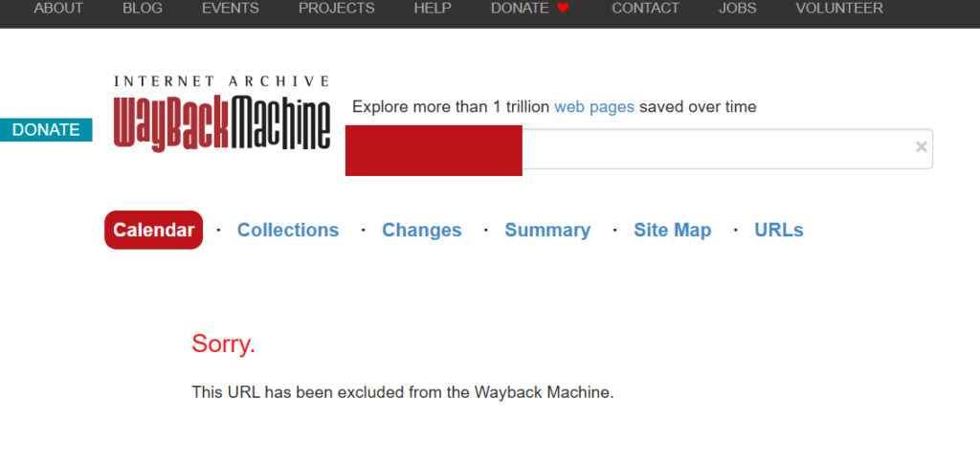Screen dimensions: 980x466
Task: Open the top-bar DONATE link beside the heart
Action: (520, 8)
